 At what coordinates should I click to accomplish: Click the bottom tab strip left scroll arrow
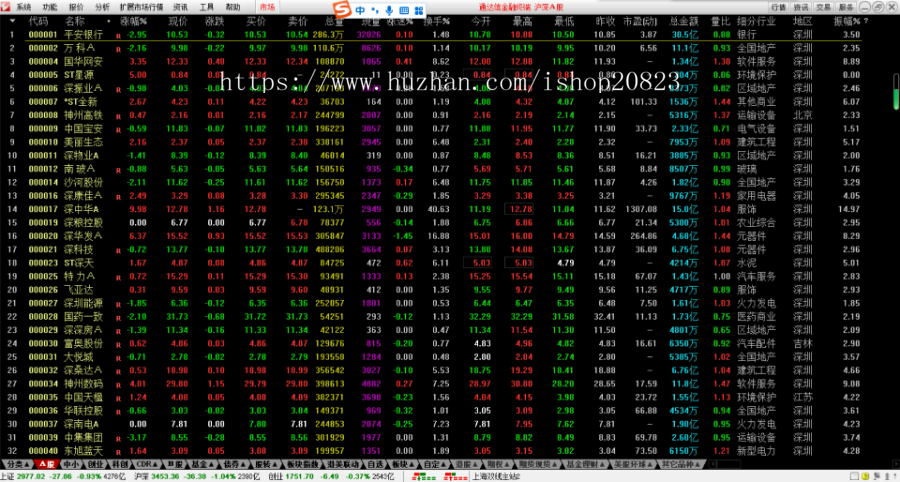point(712,464)
